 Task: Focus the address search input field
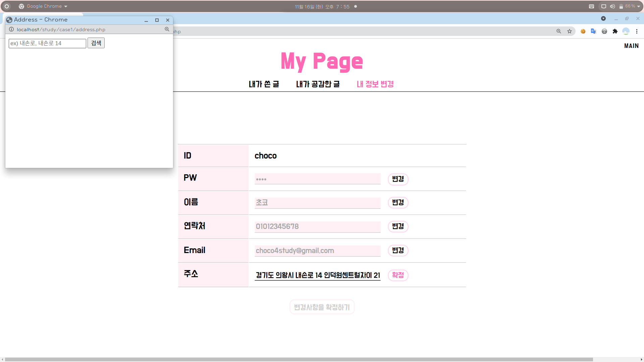pos(47,43)
